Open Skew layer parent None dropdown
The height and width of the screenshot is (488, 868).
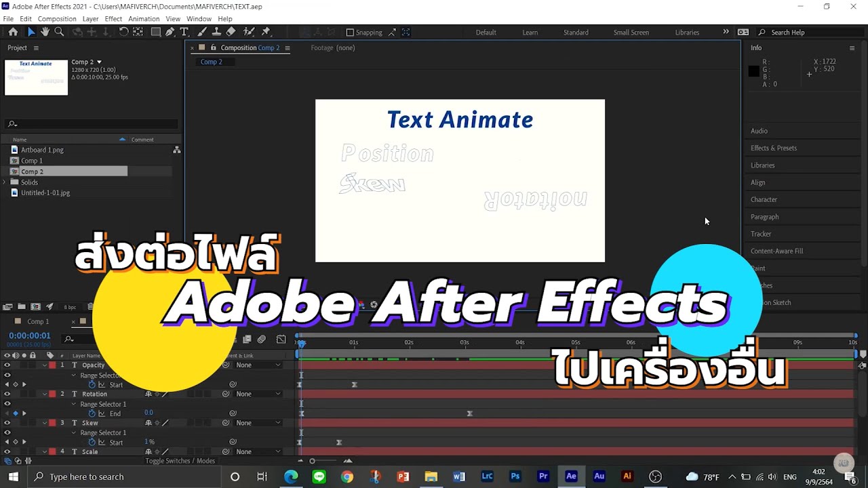coord(258,423)
